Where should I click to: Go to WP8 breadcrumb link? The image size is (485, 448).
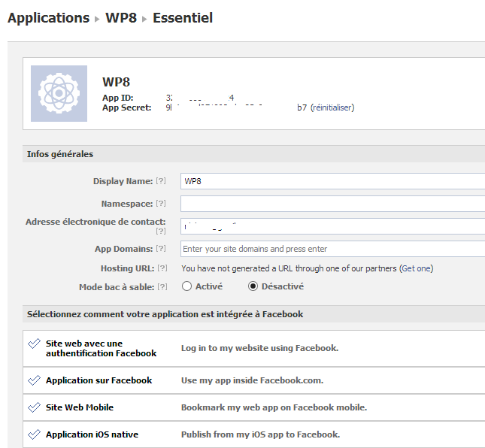(x=121, y=18)
